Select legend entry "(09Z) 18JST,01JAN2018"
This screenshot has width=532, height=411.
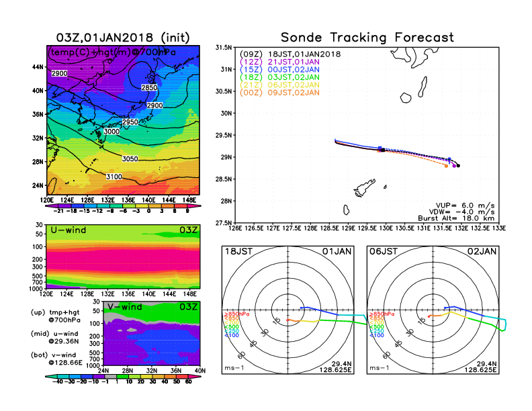pyautogui.click(x=290, y=54)
